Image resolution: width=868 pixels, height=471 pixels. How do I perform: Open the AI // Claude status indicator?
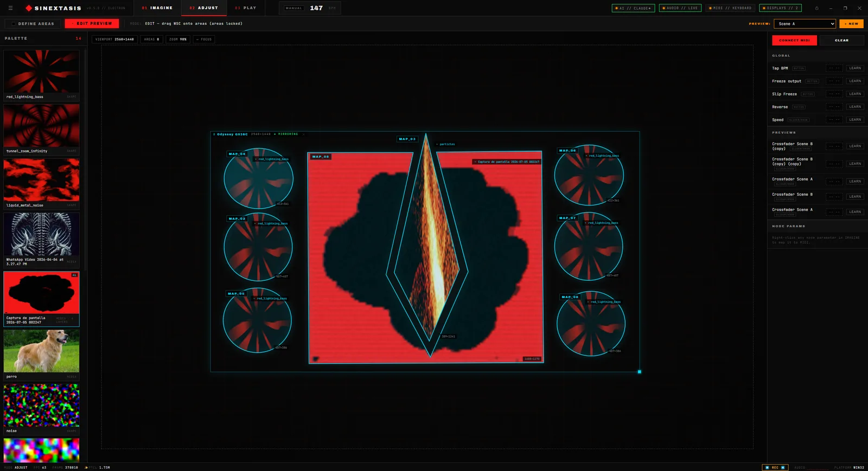point(633,8)
